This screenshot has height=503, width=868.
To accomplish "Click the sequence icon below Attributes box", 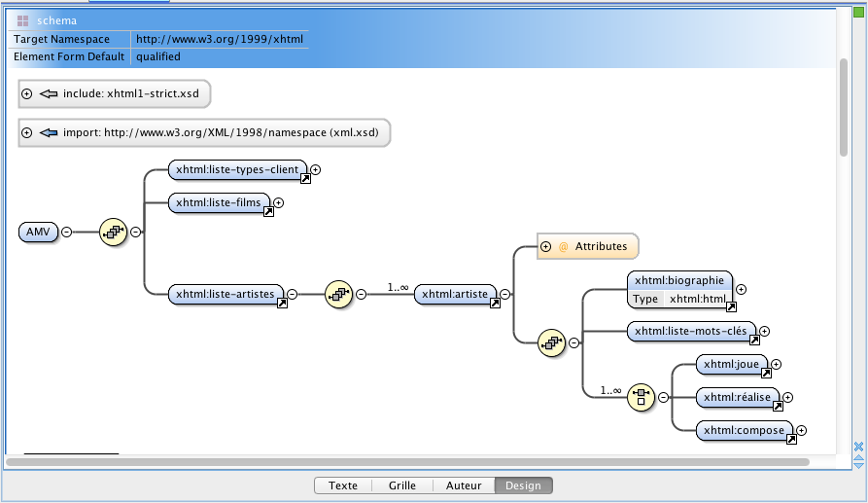I will [x=551, y=342].
